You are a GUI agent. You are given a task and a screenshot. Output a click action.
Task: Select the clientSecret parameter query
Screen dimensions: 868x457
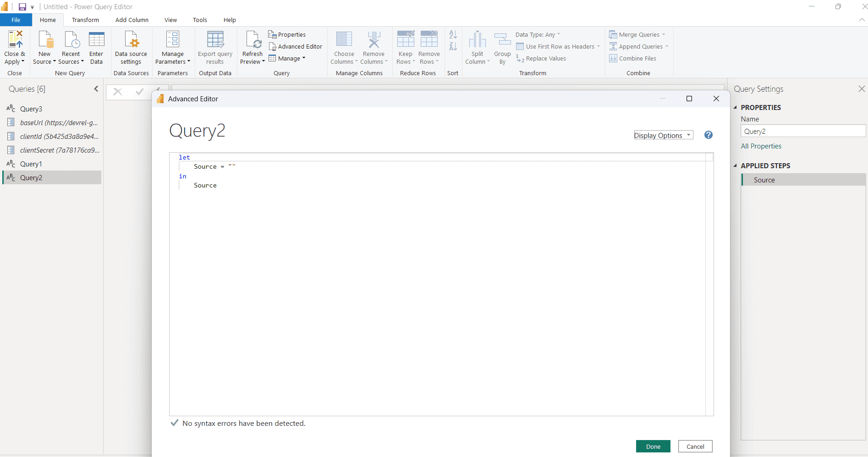[52, 150]
